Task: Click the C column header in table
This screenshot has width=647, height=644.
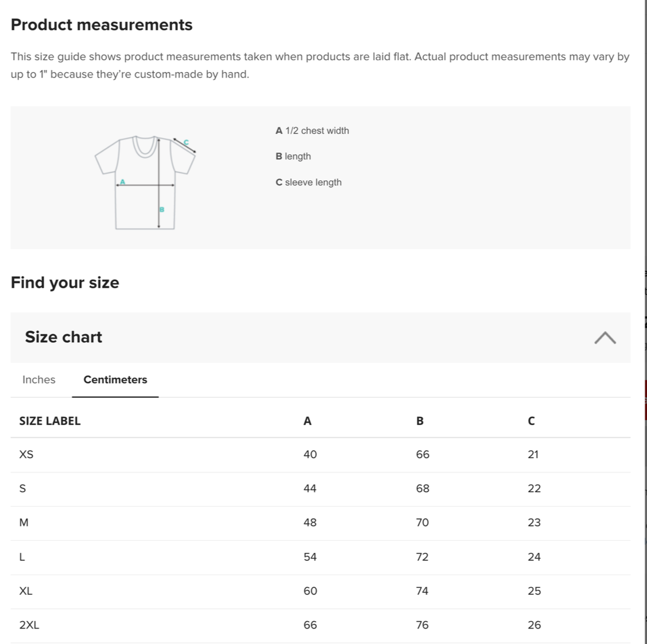Action: tap(531, 421)
